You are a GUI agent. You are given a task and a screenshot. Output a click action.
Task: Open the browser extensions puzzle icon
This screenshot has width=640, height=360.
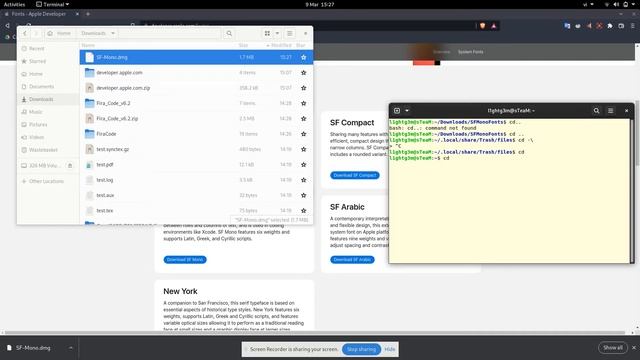(610, 26)
